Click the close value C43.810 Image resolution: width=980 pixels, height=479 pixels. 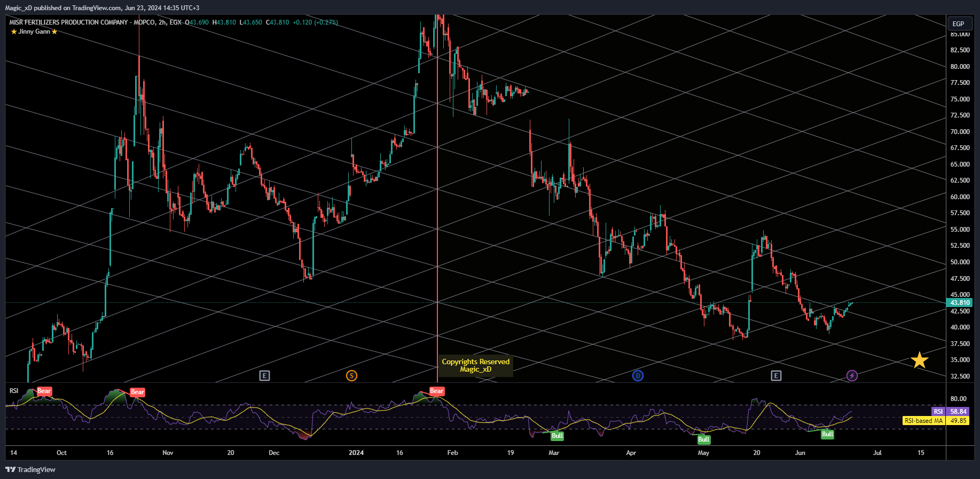pos(277,22)
